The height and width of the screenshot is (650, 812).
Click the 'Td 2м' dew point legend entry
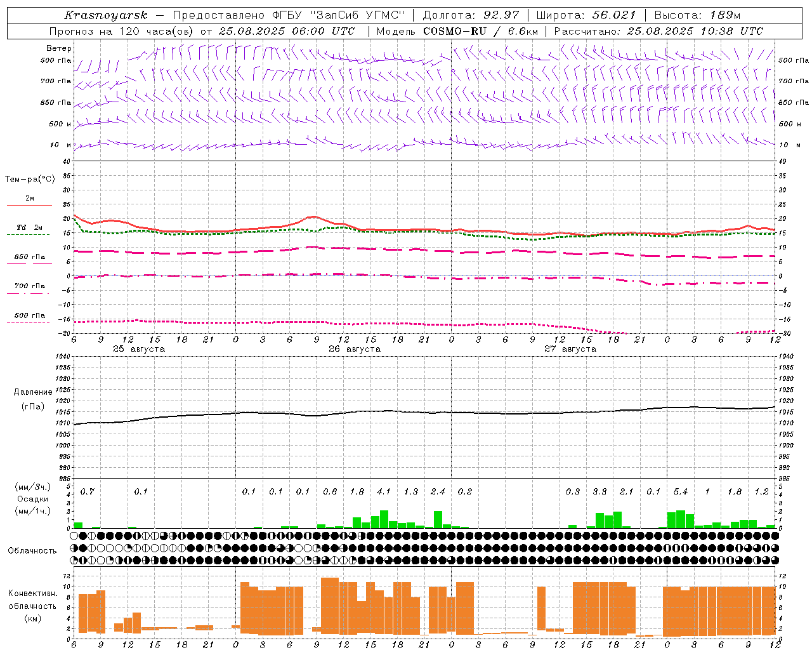(30, 227)
